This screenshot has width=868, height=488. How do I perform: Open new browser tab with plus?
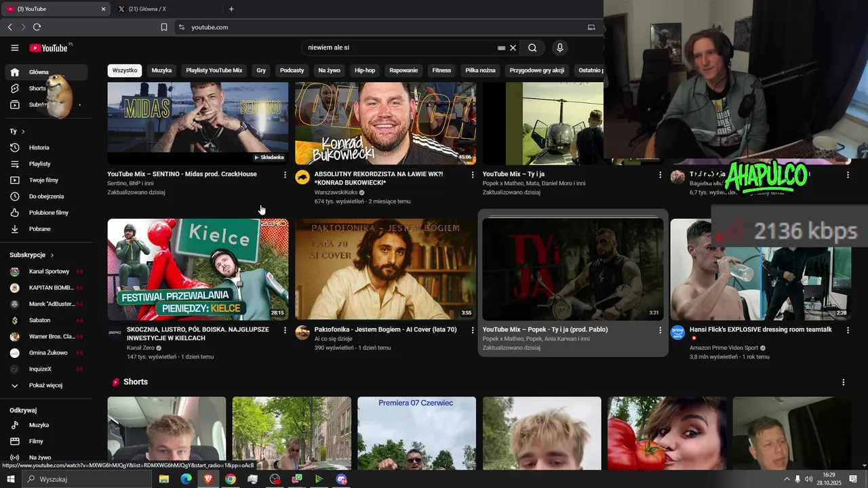pyautogui.click(x=231, y=9)
